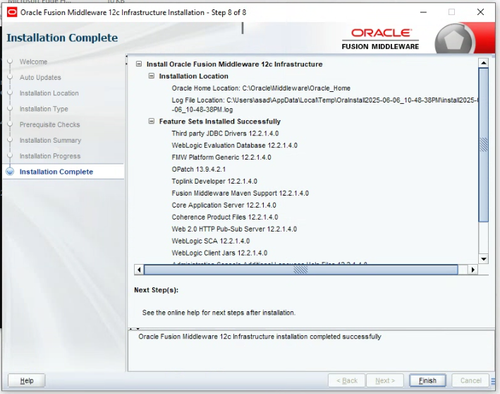The width and height of the screenshot is (500, 394).
Task: Collapse Feature Sets Installed Successfully node
Action: coord(151,121)
